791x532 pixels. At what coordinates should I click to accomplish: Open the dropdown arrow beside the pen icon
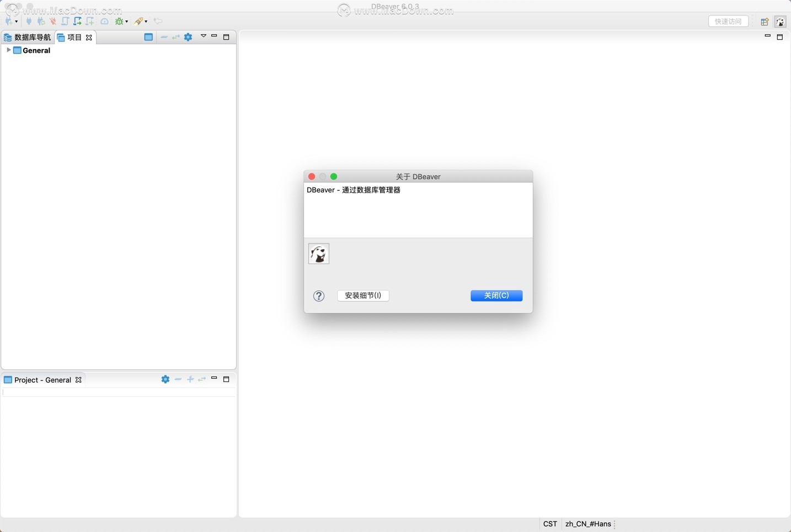146,22
